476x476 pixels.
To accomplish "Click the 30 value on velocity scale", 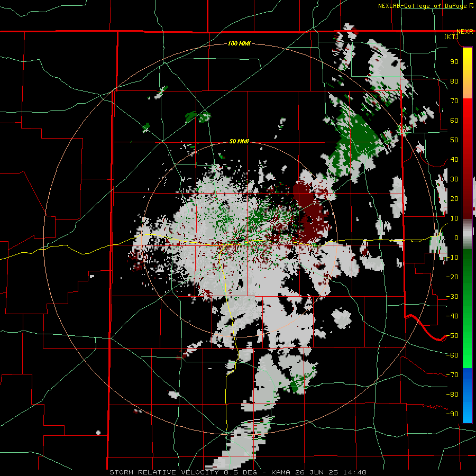I will [454, 179].
